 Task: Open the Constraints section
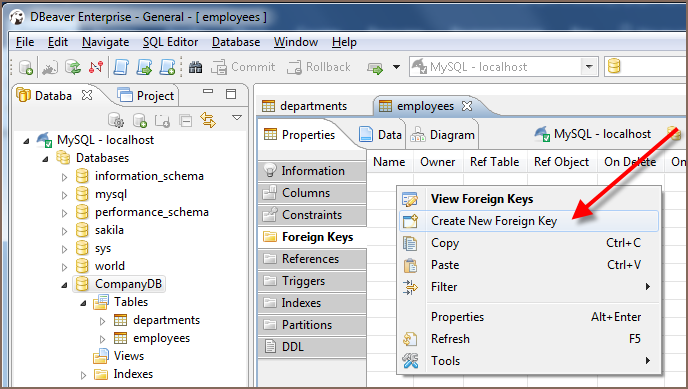312,215
